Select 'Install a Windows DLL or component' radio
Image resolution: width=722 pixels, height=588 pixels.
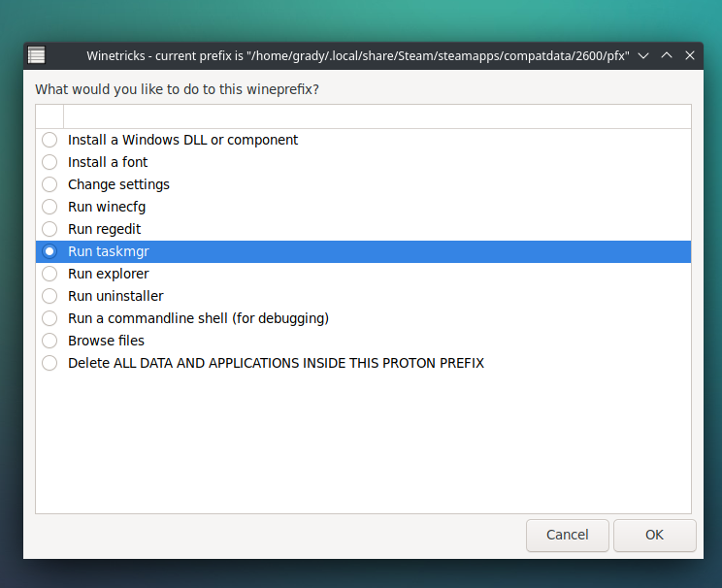tap(49, 140)
